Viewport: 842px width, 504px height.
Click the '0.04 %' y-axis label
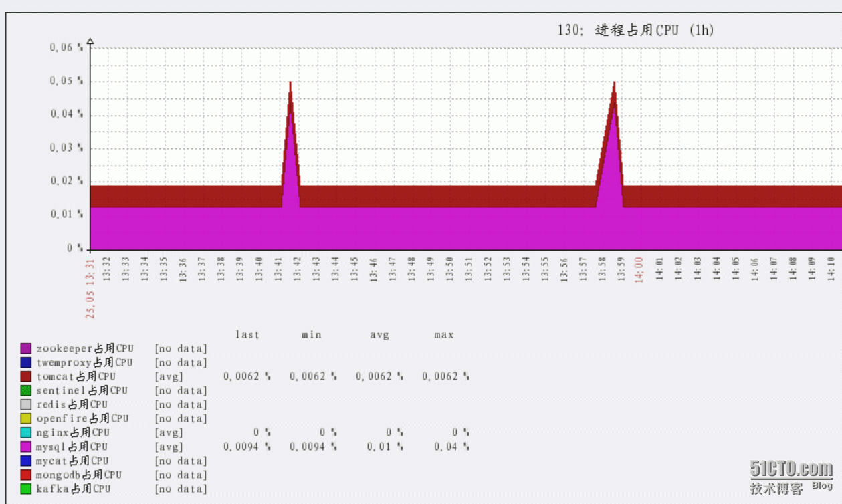[x=67, y=114]
